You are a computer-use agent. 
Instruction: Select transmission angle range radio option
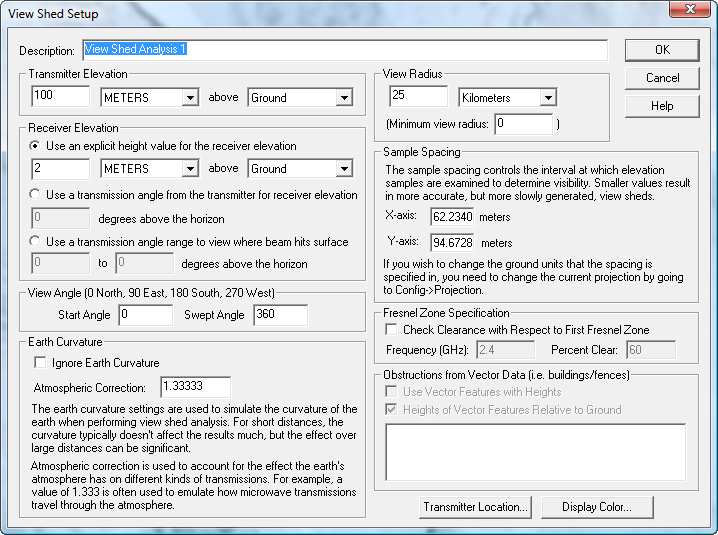point(35,241)
